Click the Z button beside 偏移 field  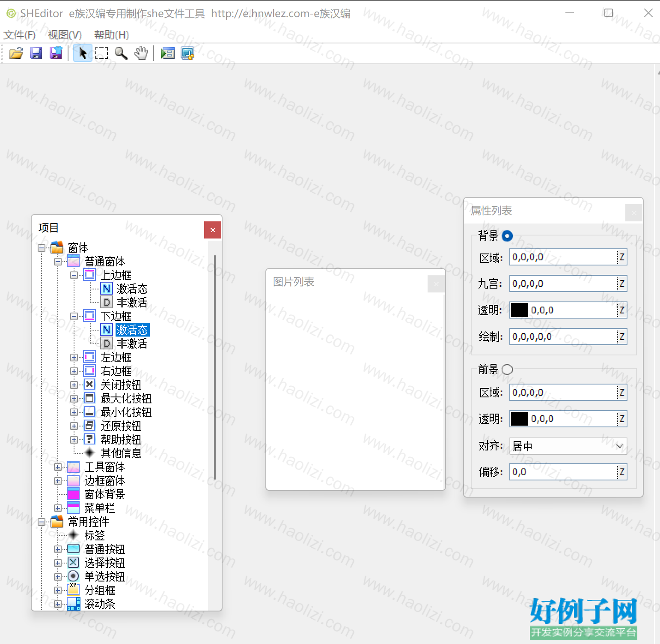621,472
